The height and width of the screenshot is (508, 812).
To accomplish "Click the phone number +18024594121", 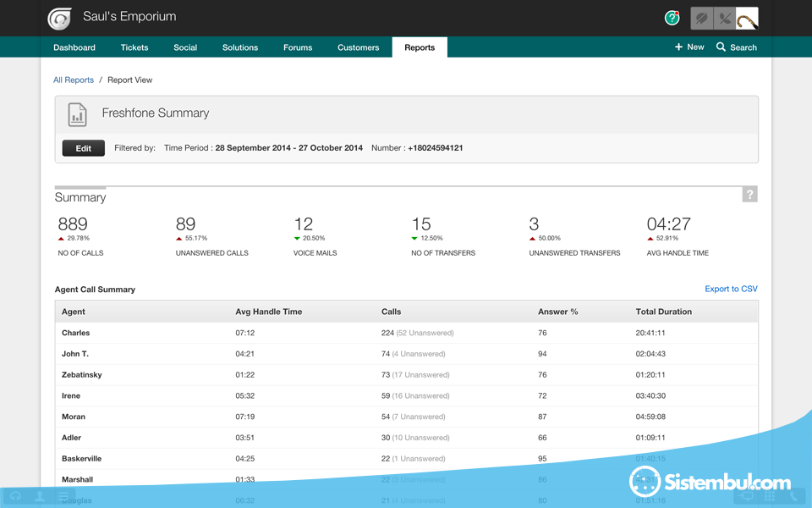I will pos(436,147).
